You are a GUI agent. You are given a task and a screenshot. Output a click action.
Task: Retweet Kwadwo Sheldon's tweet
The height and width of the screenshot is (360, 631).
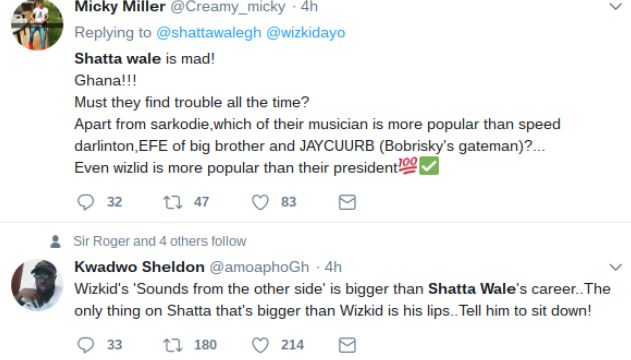click(x=173, y=345)
